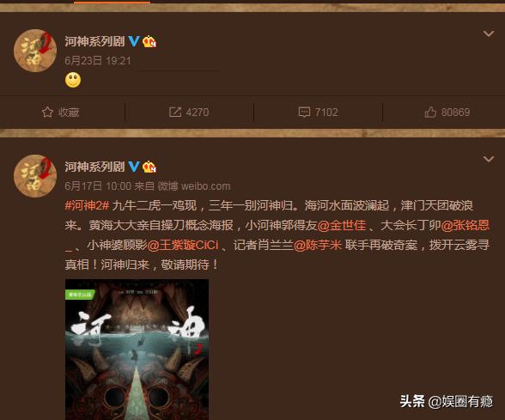
Task: Click the smiley emoji in the first post
Action: 73,80
